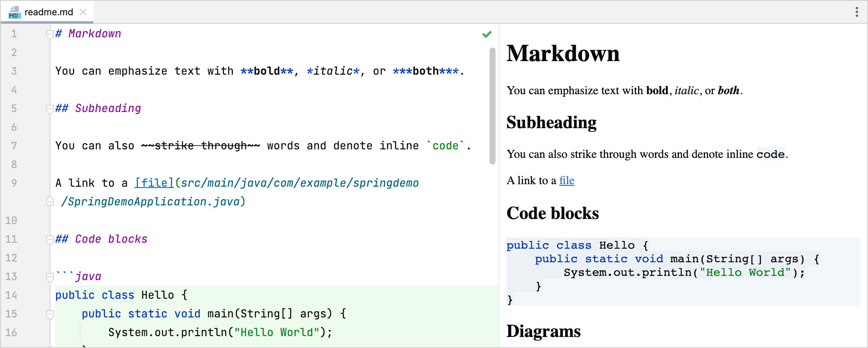The height and width of the screenshot is (348, 868).
Task: Click 'public static void main' line in the preview
Action: click(x=677, y=259)
